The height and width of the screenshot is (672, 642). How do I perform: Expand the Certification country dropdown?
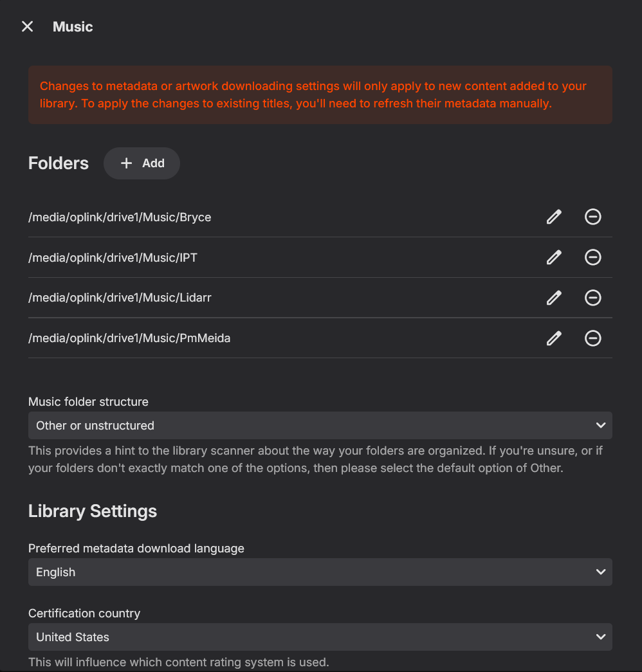(x=320, y=637)
